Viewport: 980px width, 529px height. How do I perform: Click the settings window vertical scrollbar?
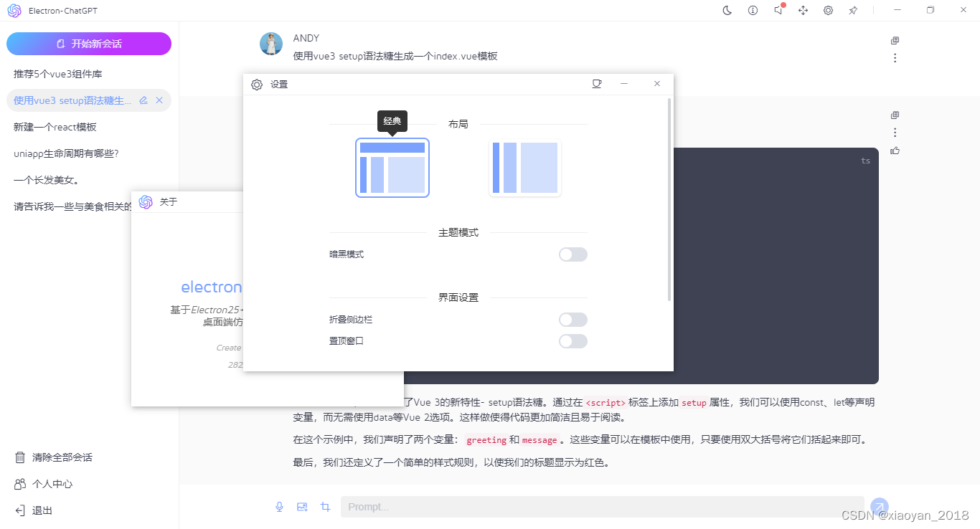pos(669,199)
